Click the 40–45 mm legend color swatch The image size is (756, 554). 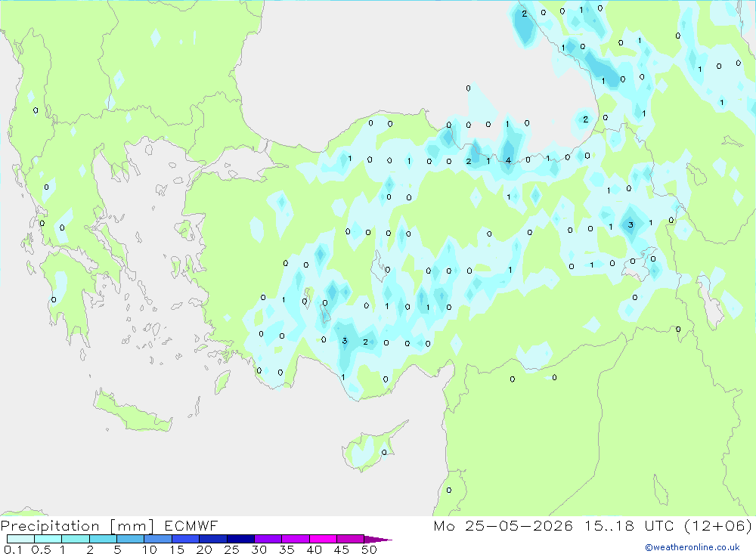click(x=323, y=539)
